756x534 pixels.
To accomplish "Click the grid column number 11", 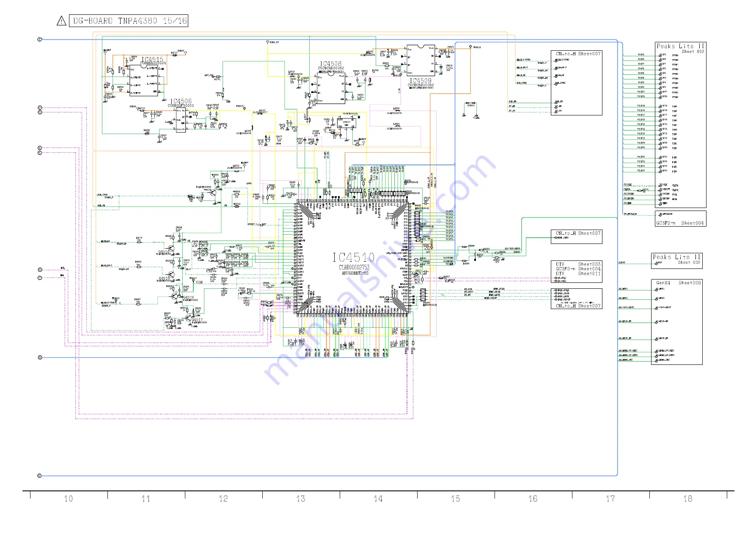I will pyautogui.click(x=146, y=499).
